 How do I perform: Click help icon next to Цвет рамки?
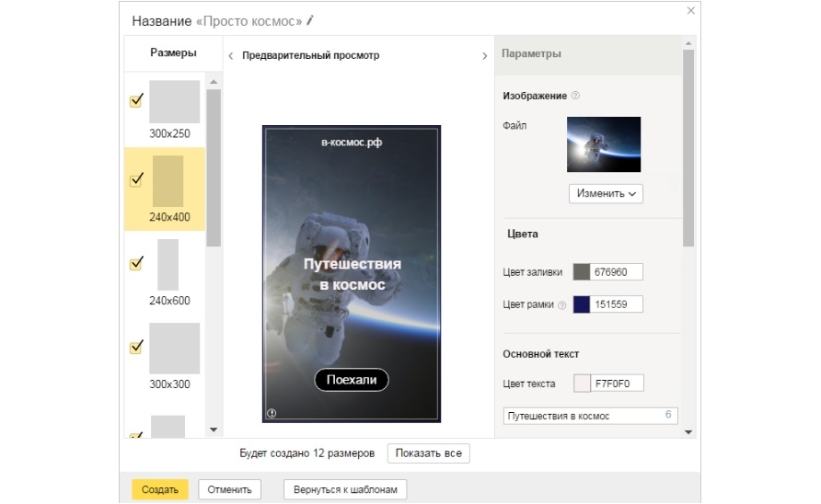click(561, 305)
